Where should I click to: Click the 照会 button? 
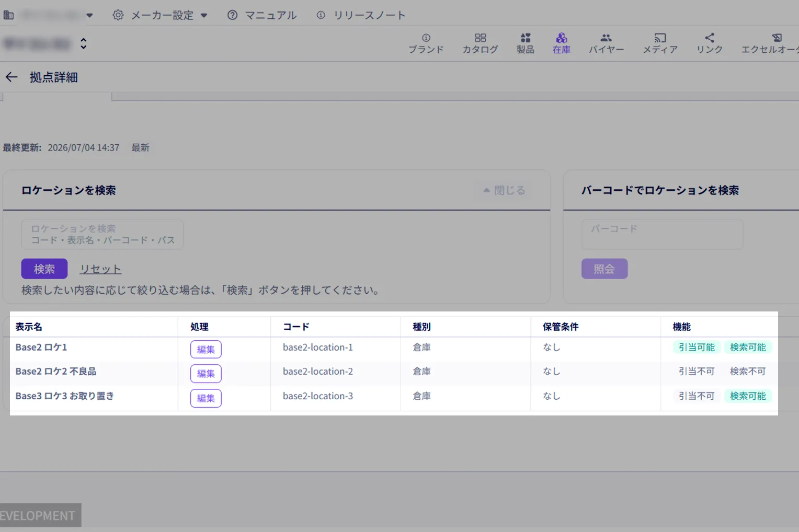click(604, 269)
